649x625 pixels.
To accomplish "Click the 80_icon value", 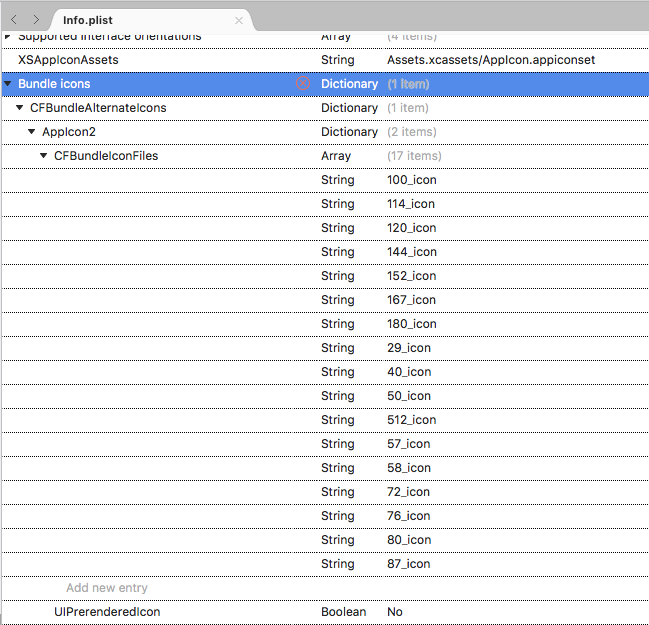I will (409, 540).
